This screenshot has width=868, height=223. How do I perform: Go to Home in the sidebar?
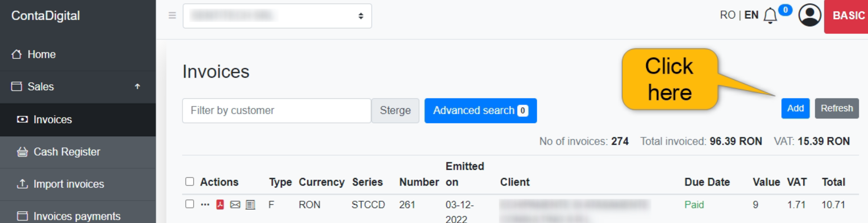[42, 54]
